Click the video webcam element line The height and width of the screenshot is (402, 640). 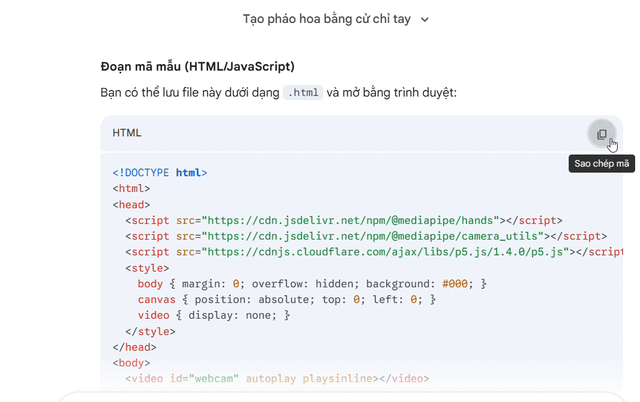[276, 379]
